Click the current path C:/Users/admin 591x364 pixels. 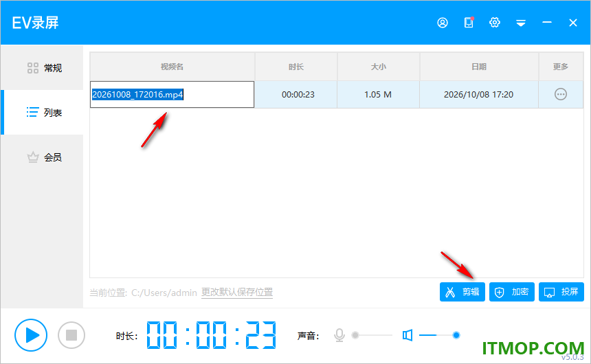tap(164, 293)
